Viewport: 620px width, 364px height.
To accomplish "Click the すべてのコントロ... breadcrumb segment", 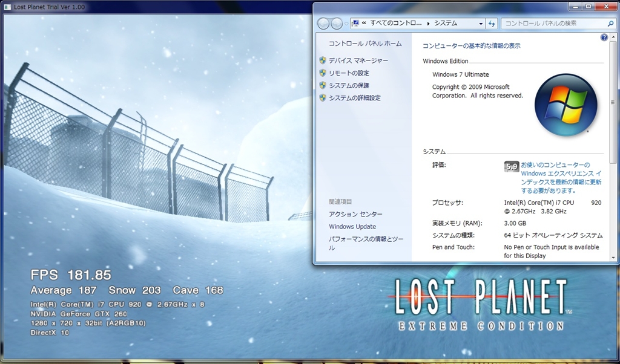I will click(x=396, y=24).
